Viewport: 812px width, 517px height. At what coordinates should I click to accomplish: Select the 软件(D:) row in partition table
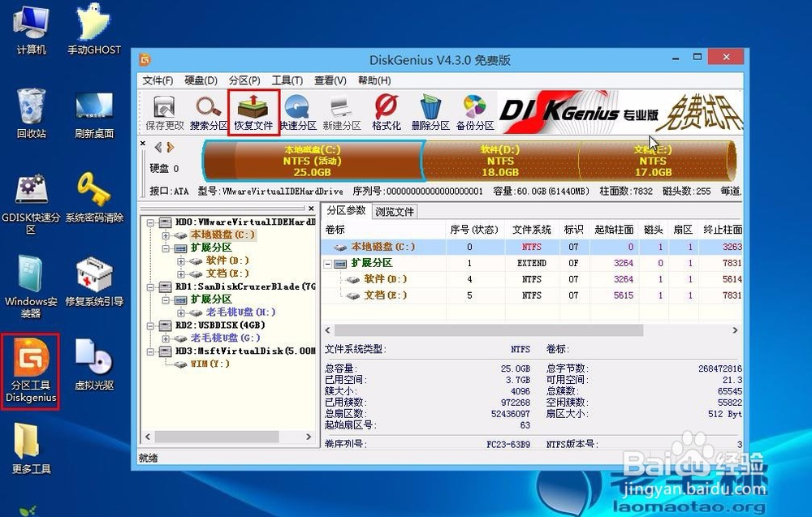tap(532, 279)
